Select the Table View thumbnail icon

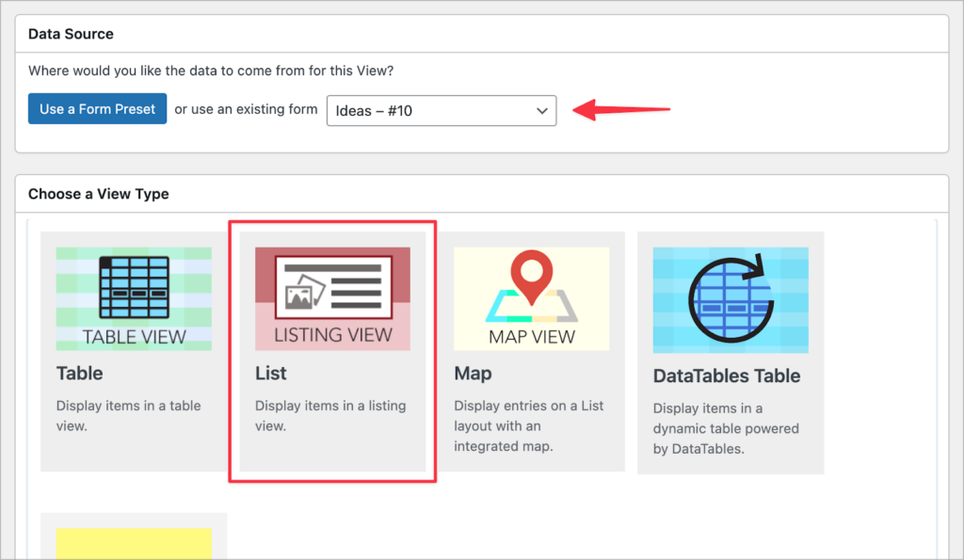[134, 298]
